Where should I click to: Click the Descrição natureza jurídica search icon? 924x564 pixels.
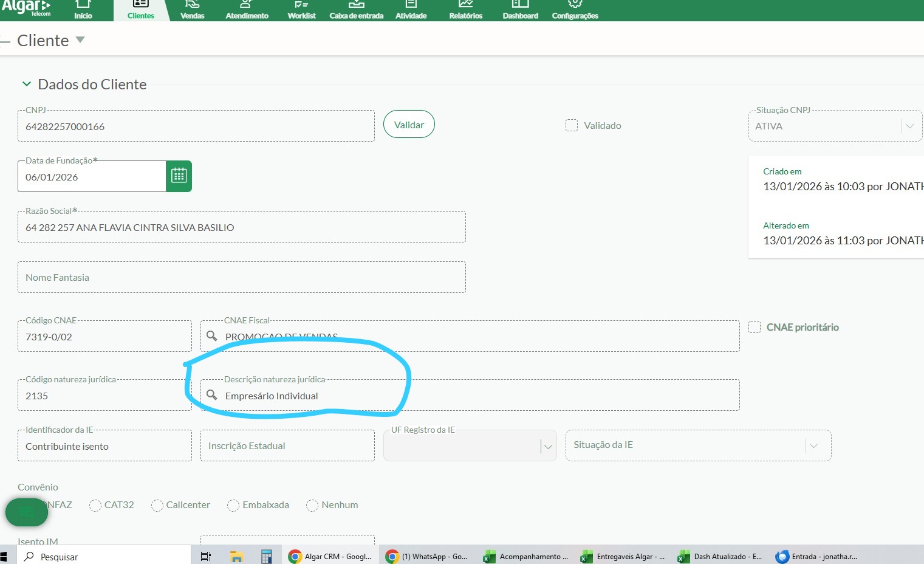(211, 395)
